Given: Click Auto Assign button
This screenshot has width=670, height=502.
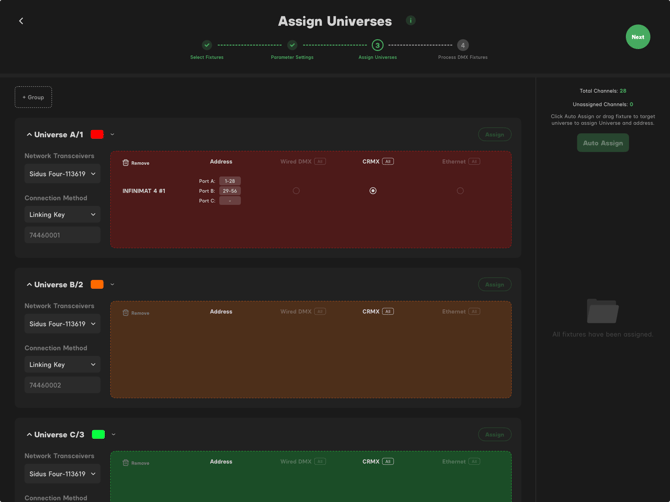Looking at the screenshot, I should [x=603, y=143].
